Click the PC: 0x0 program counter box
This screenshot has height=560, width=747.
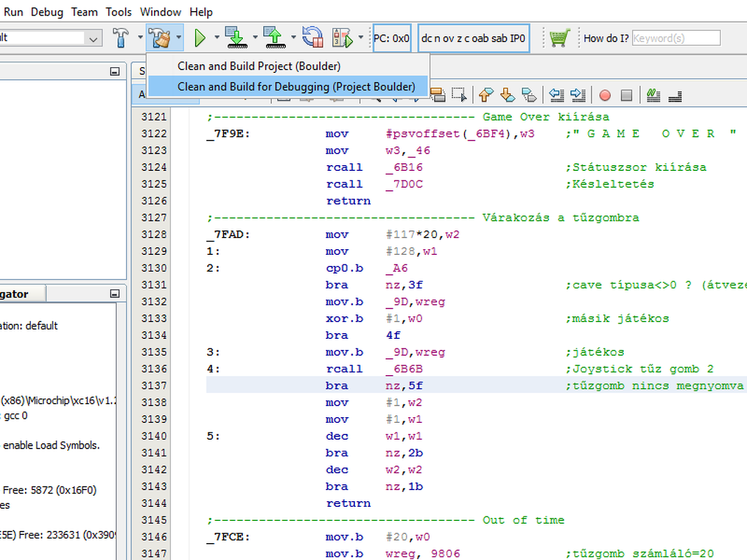[392, 38]
